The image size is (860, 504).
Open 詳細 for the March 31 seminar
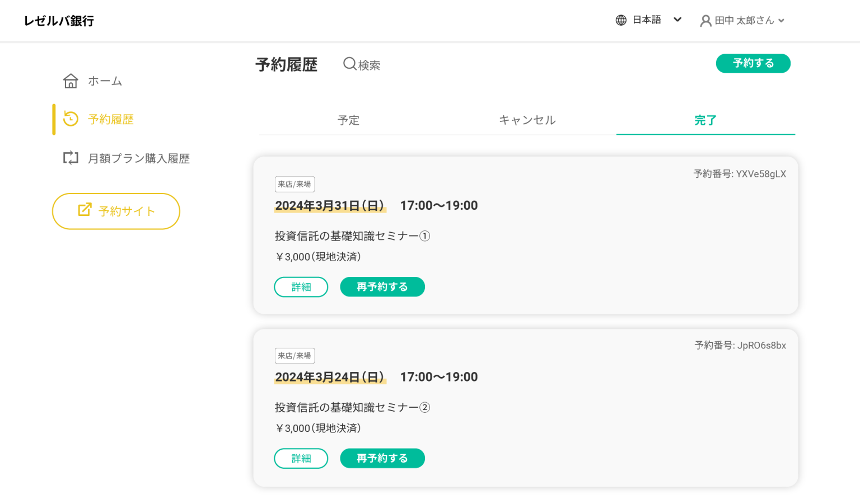(x=301, y=287)
